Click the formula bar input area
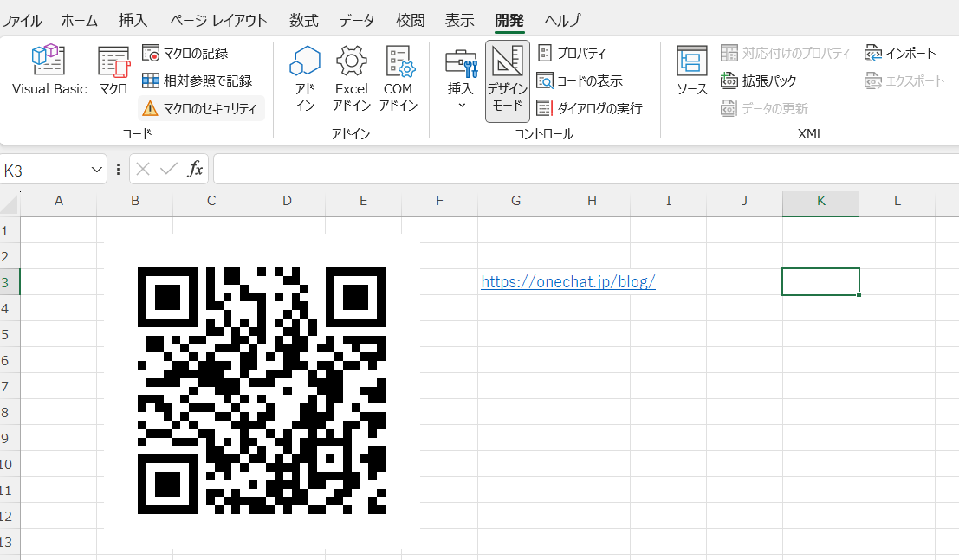 pos(586,170)
